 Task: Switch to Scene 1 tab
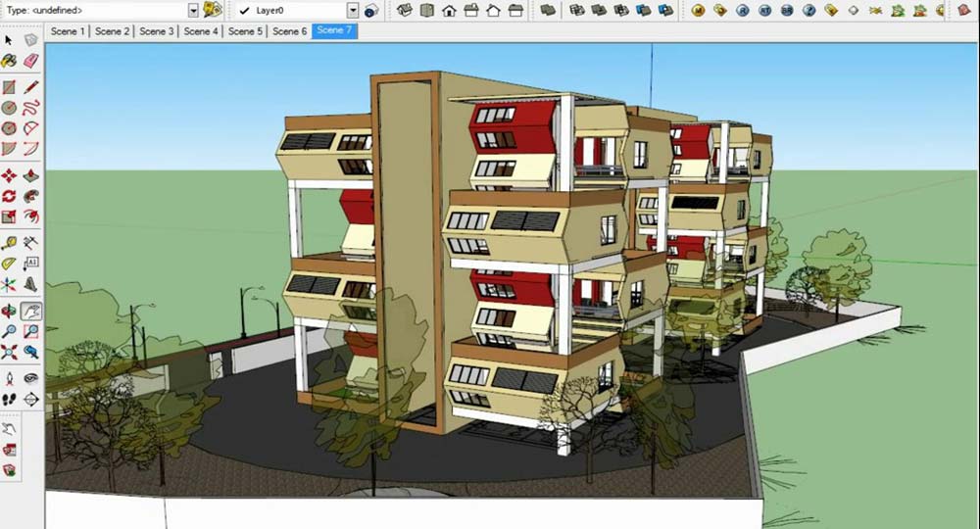coord(67,31)
